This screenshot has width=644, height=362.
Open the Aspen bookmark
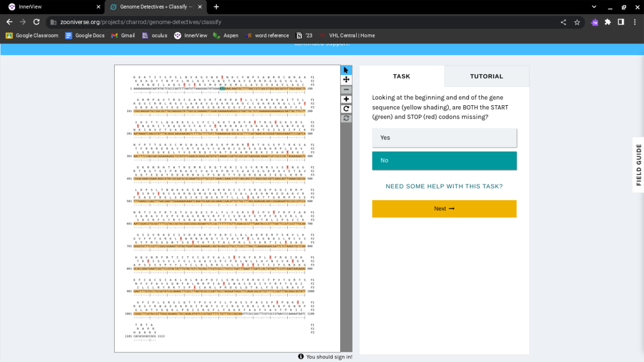click(226, 36)
